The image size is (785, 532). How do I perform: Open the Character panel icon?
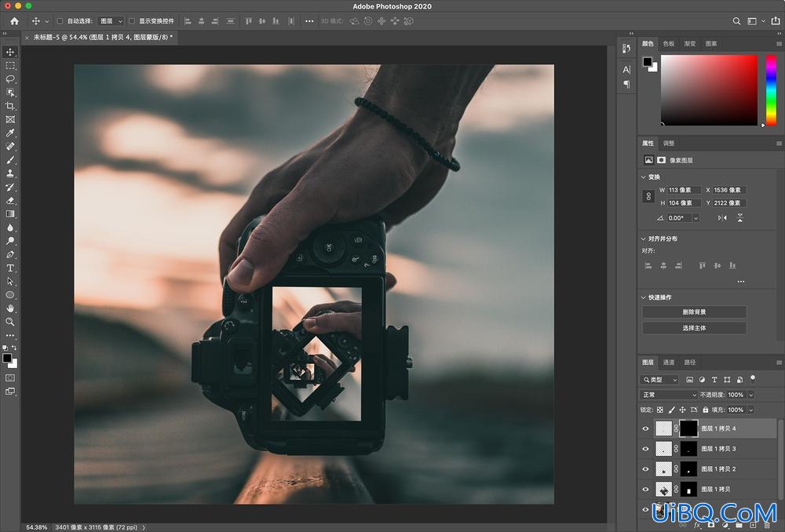coord(626,69)
